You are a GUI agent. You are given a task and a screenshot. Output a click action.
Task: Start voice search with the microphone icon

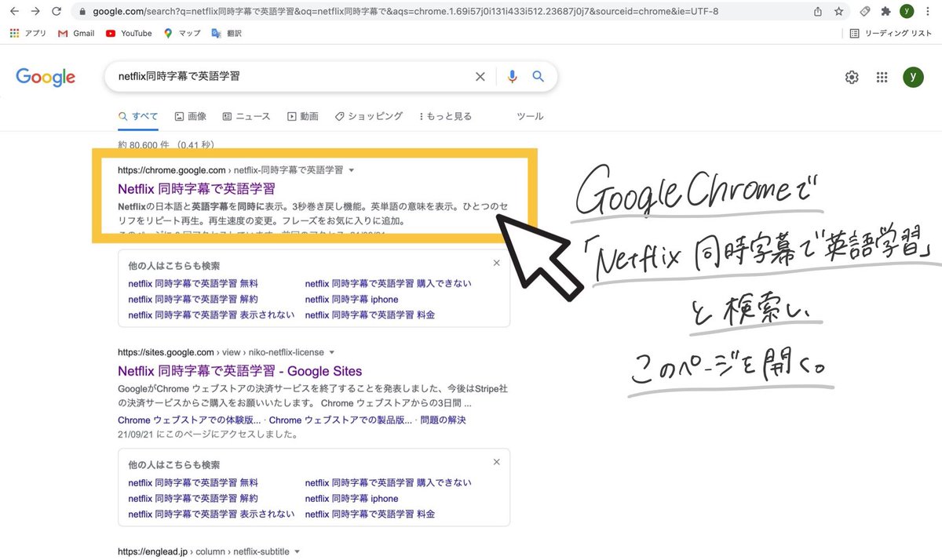pyautogui.click(x=513, y=76)
